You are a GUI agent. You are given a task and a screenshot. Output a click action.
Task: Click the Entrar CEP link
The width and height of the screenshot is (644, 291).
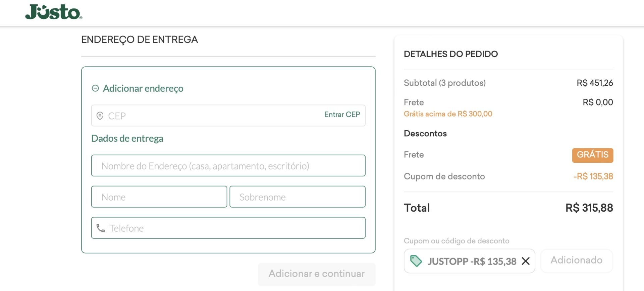[342, 115]
